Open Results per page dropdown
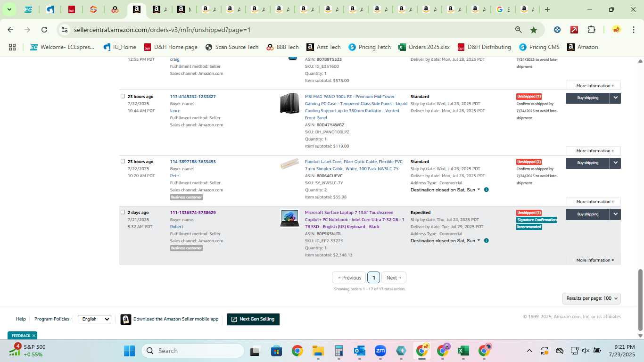644x362 pixels. click(x=591, y=298)
